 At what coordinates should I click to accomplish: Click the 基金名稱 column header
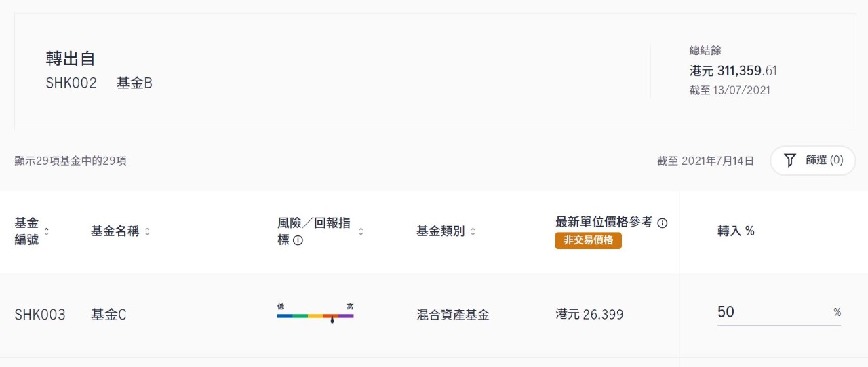point(115,231)
